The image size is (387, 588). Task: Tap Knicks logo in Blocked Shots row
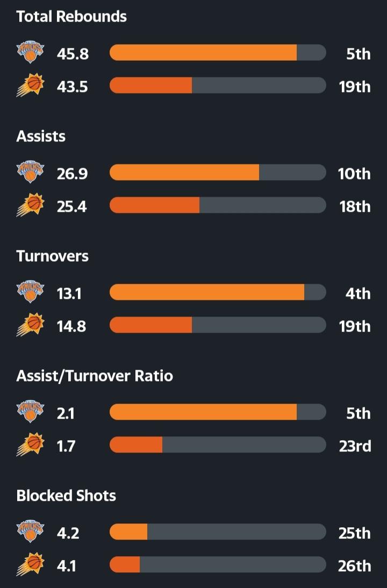click(31, 532)
